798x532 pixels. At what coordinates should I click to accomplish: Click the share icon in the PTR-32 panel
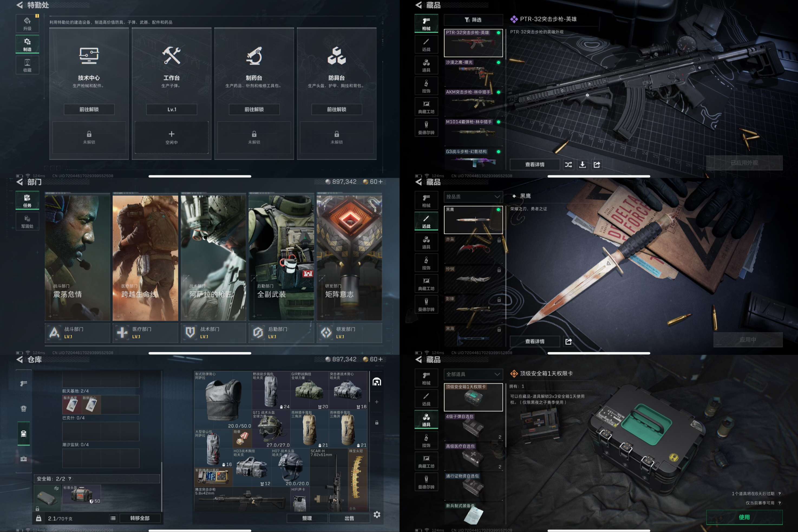pyautogui.click(x=597, y=165)
